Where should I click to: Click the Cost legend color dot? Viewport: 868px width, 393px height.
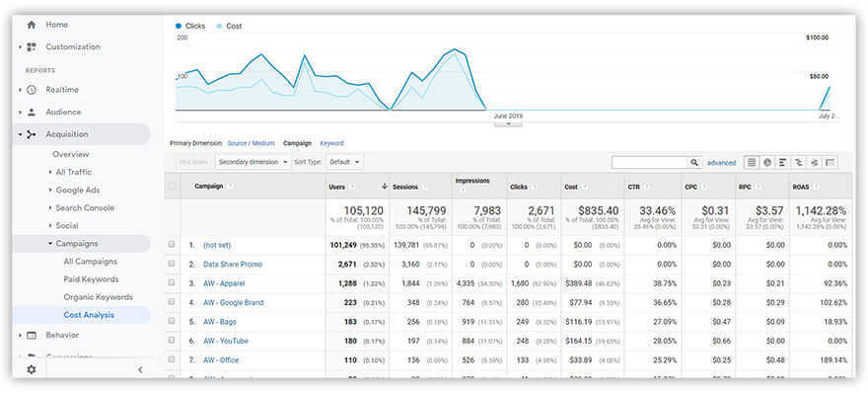pyautogui.click(x=219, y=26)
